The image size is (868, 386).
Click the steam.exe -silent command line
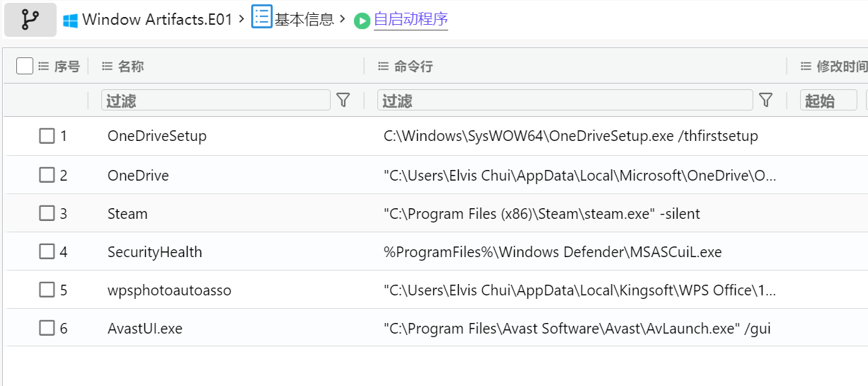(542, 213)
